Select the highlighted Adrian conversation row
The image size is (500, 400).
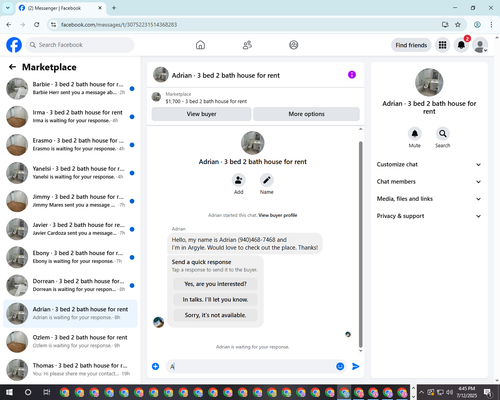[70, 313]
